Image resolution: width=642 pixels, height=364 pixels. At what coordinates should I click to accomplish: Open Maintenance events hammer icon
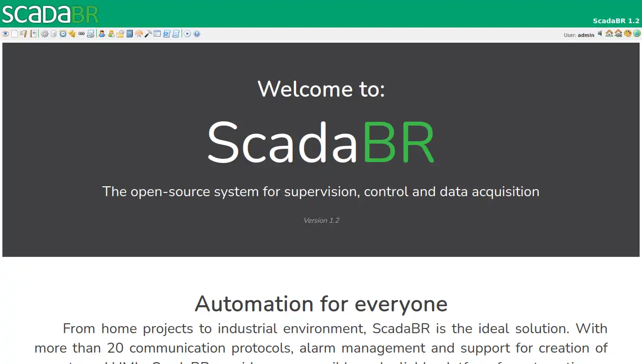[148, 34]
